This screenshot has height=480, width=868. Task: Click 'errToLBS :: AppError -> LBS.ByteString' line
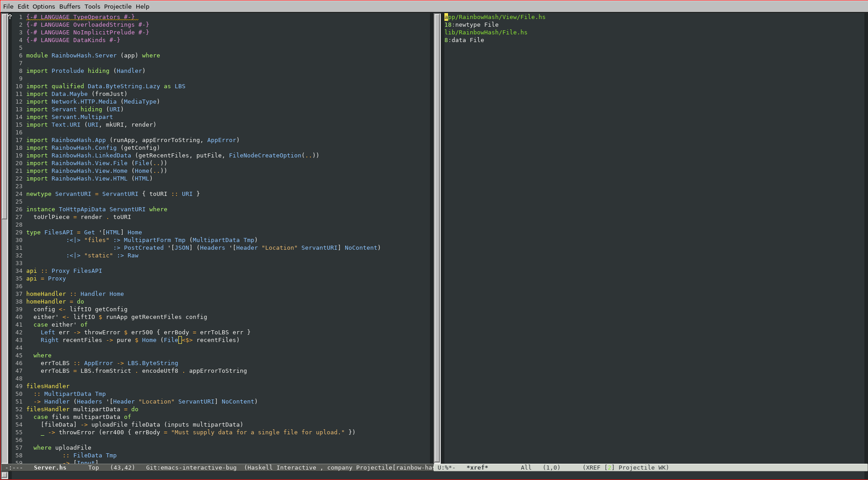[x=109, y=363]
